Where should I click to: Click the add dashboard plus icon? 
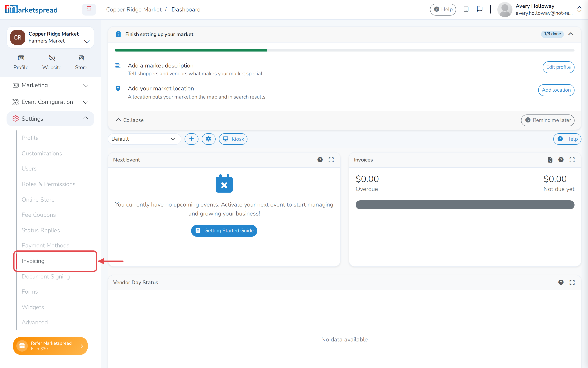pyautogui.click(x=192, y=139)
